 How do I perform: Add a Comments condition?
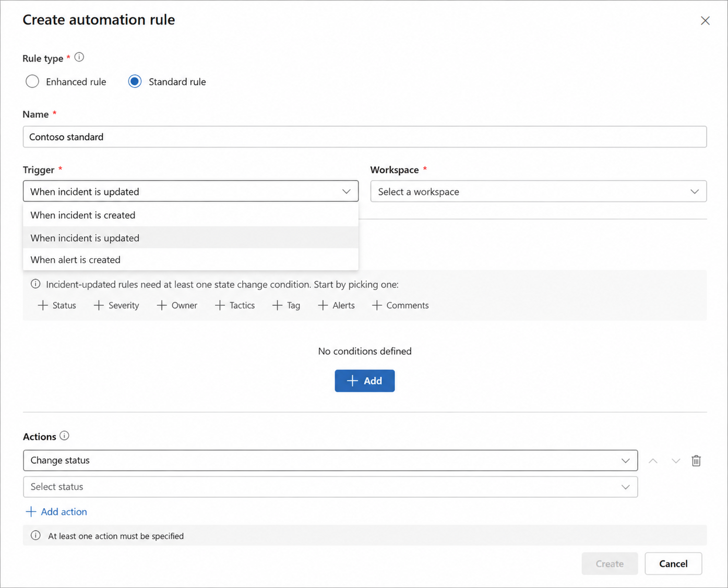pyautogui.click(x=400, y=305)
